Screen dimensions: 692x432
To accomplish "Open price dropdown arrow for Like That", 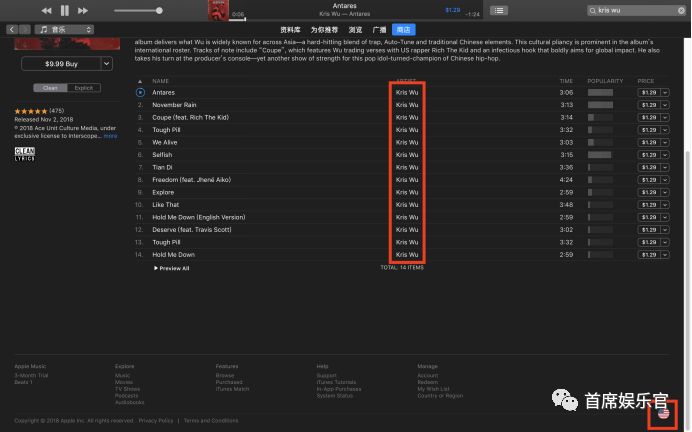I will 665,205.
